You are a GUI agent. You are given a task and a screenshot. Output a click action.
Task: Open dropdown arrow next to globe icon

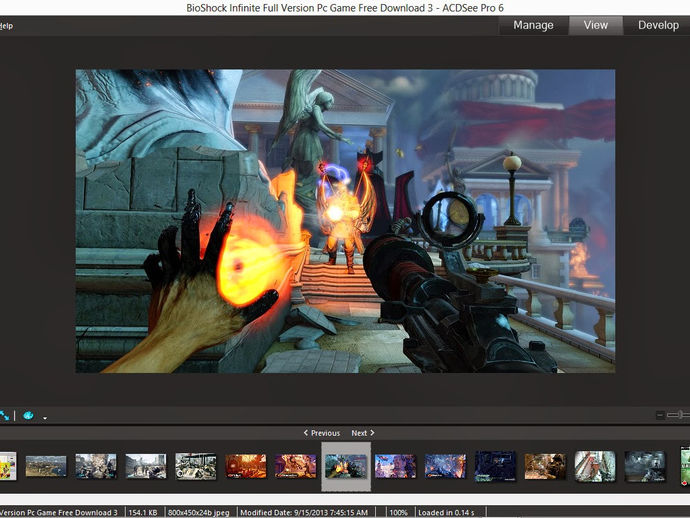45,418
